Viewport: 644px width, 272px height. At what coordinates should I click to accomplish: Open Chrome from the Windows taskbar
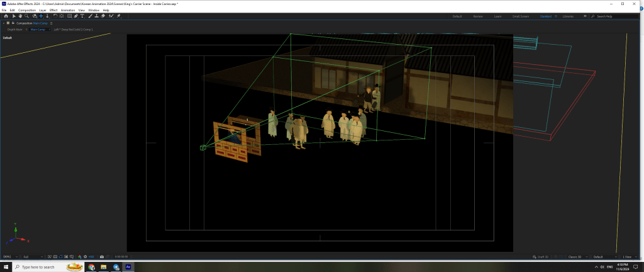click(92, 267)
